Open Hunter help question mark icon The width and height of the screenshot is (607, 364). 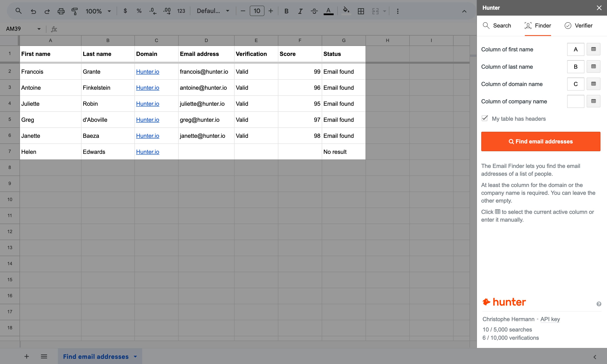(599, 304)
